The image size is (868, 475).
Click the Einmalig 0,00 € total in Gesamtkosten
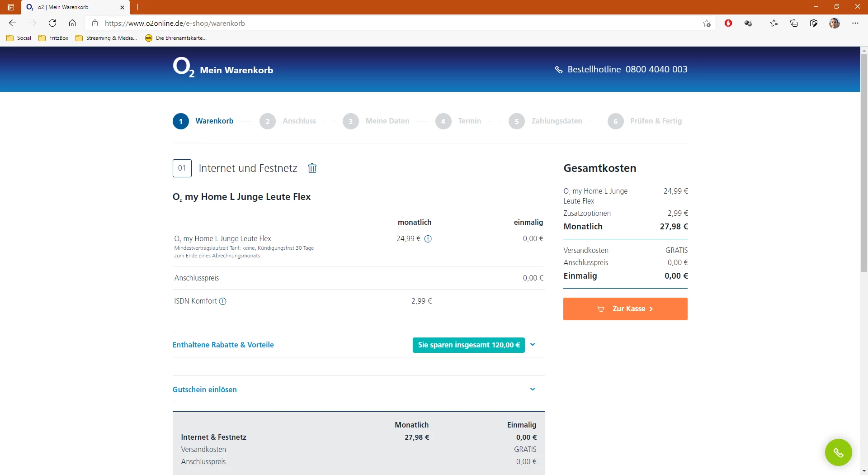pyautogui.click(x=626, y=276)
